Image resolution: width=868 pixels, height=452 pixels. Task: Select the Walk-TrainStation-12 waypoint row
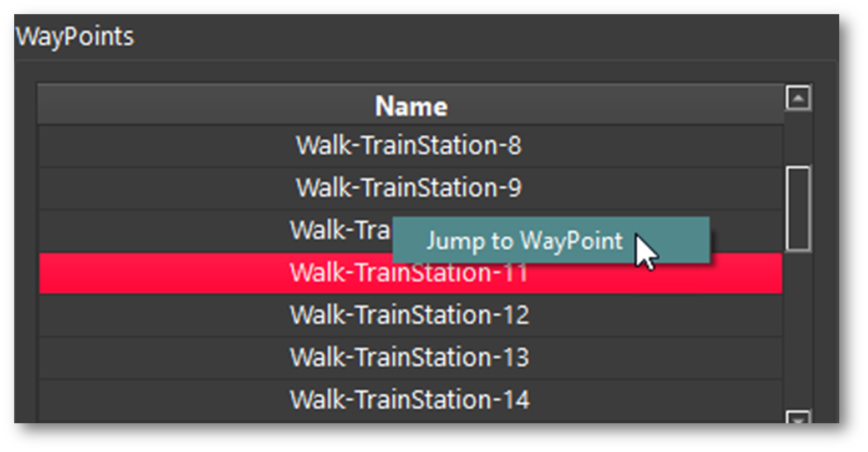pyautogui.click(x=409, y=315)
